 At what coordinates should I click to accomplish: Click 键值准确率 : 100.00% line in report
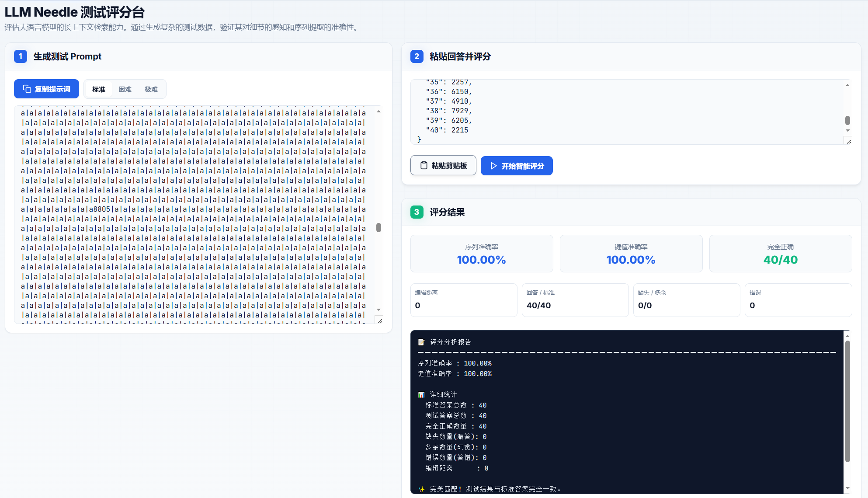click(455, 373)
